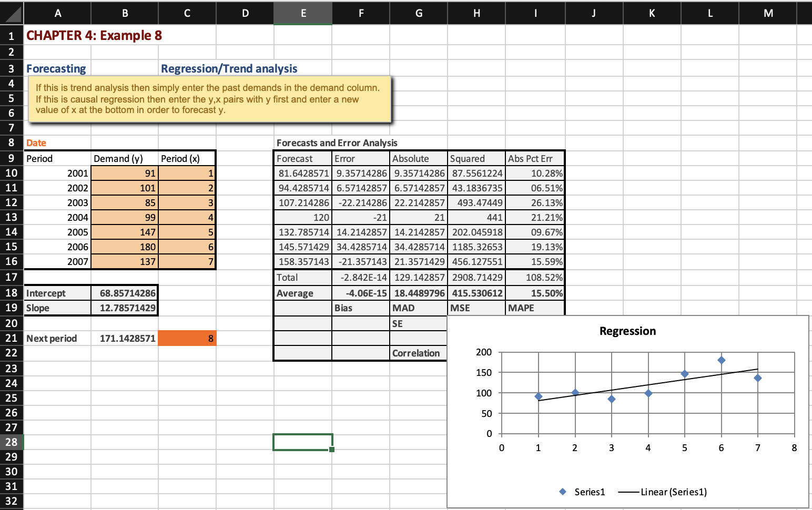
Task: Select row 28 header
Action: coord(12,442)
